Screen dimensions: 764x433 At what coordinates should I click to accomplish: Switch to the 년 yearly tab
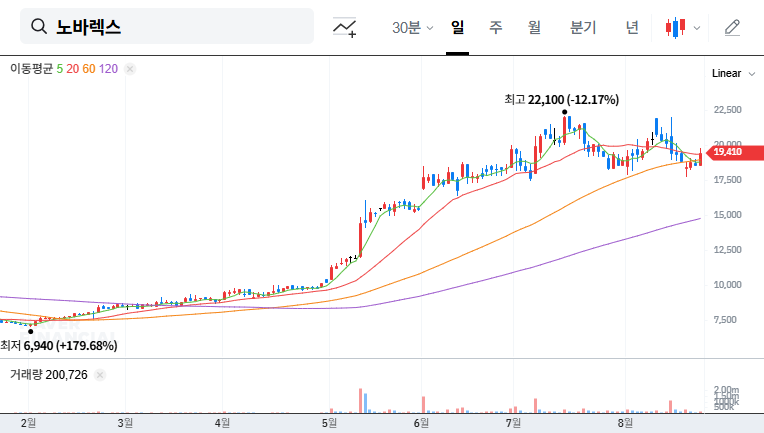[632, 27]
